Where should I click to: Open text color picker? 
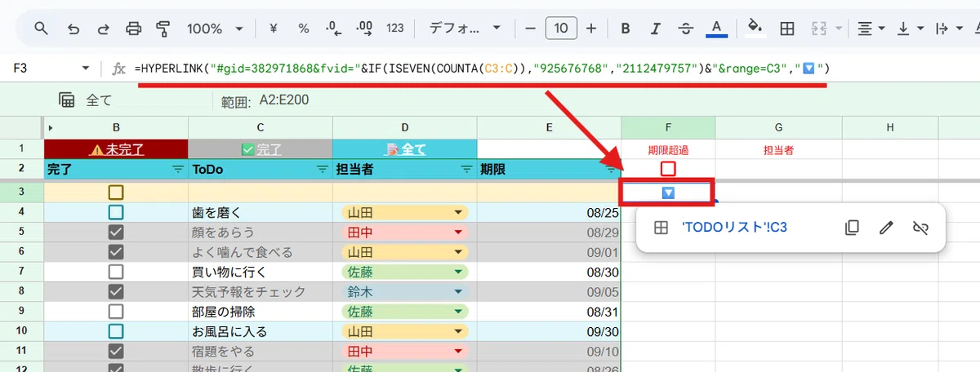point(716,29)
